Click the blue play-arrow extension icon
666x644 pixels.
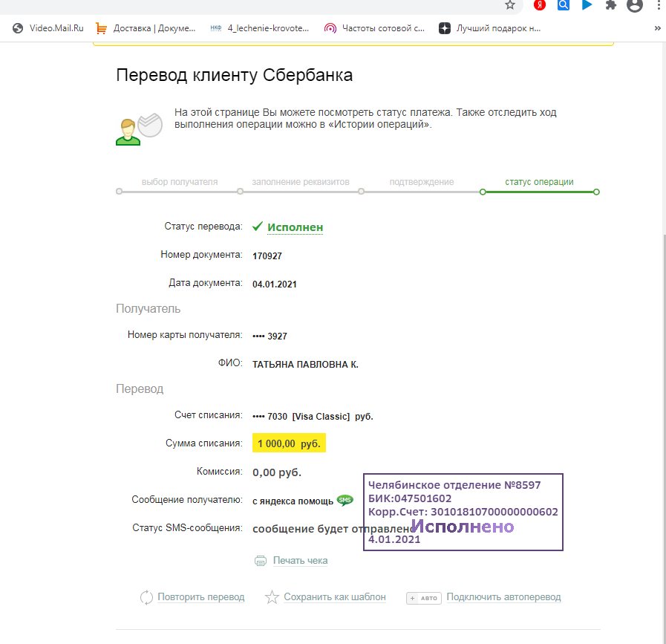click(587, 5)
